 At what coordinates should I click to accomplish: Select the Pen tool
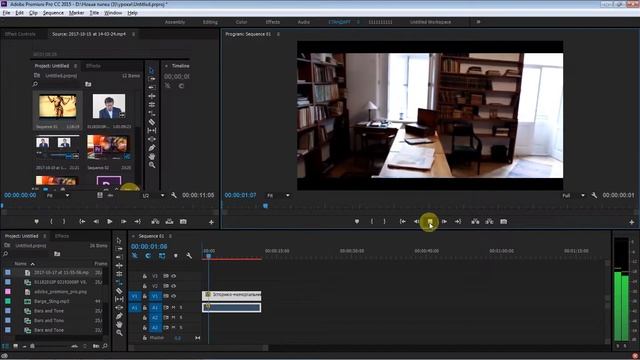pos(119,316)
